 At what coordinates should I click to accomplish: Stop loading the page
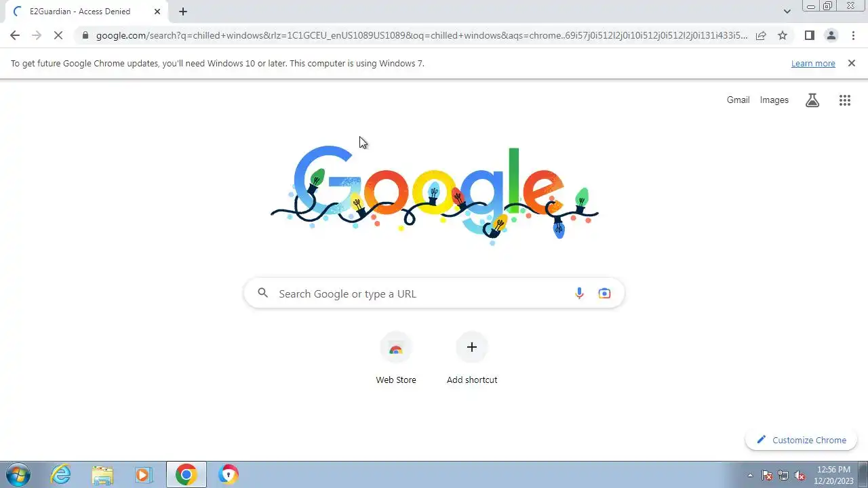tap(58, 35)
